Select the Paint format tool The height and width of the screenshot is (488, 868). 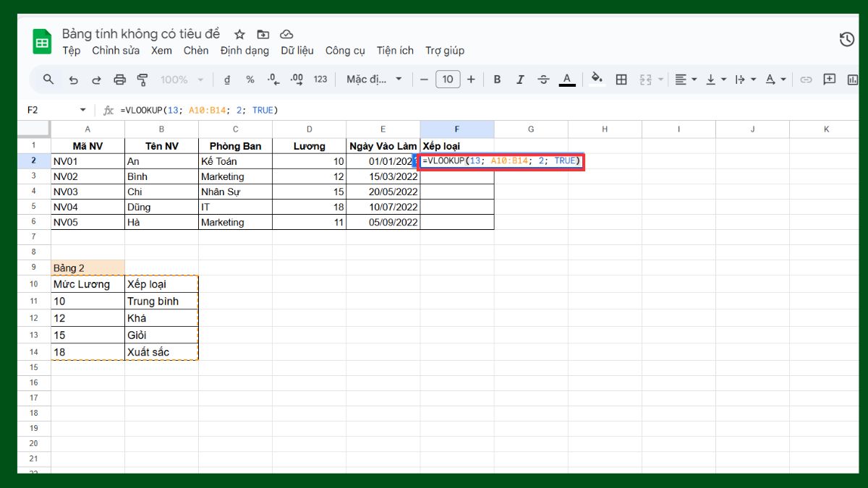click(x=142, y=80)
